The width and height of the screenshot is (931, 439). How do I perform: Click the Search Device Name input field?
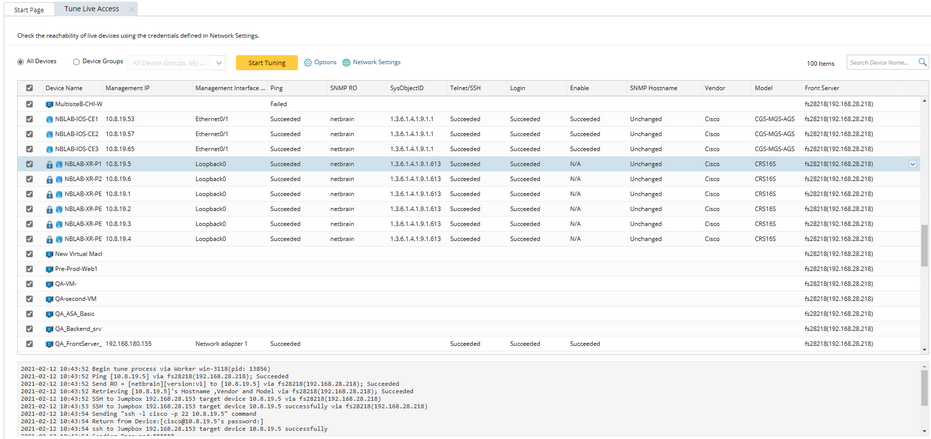point(881,62)
